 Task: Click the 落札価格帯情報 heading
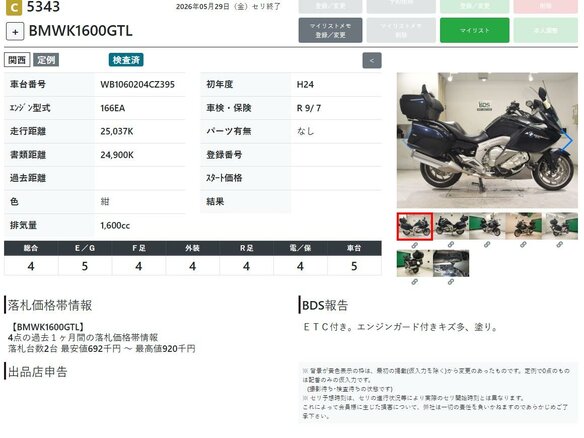tap(50, 305)
